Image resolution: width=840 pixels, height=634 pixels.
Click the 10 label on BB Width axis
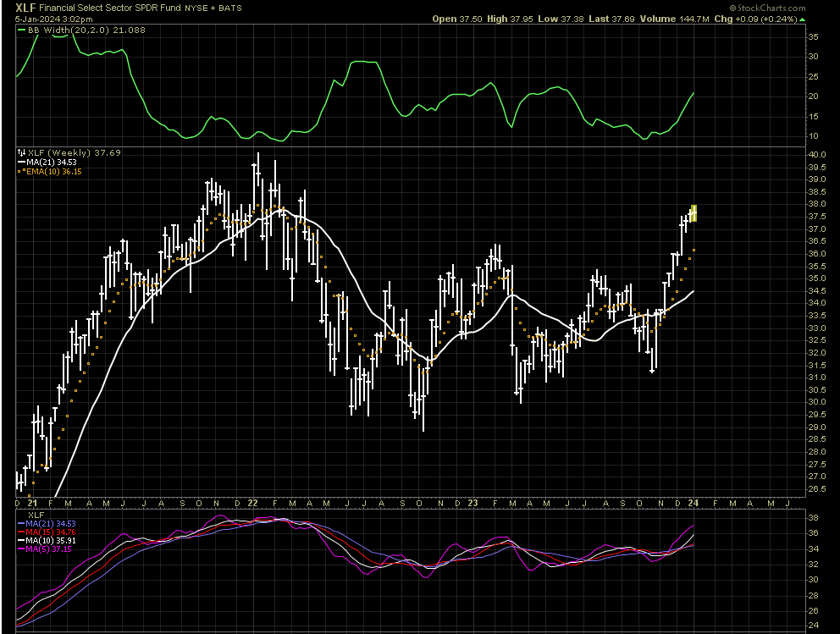813,136
